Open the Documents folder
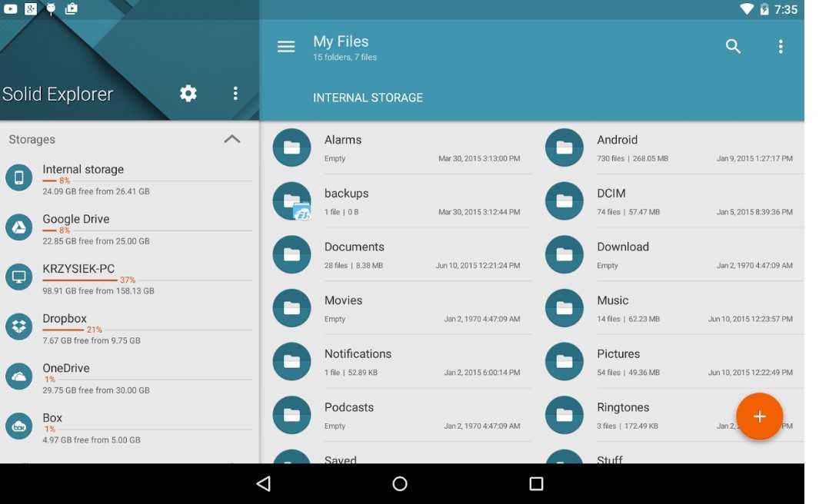Screen dimensions: 829x504 354,254
